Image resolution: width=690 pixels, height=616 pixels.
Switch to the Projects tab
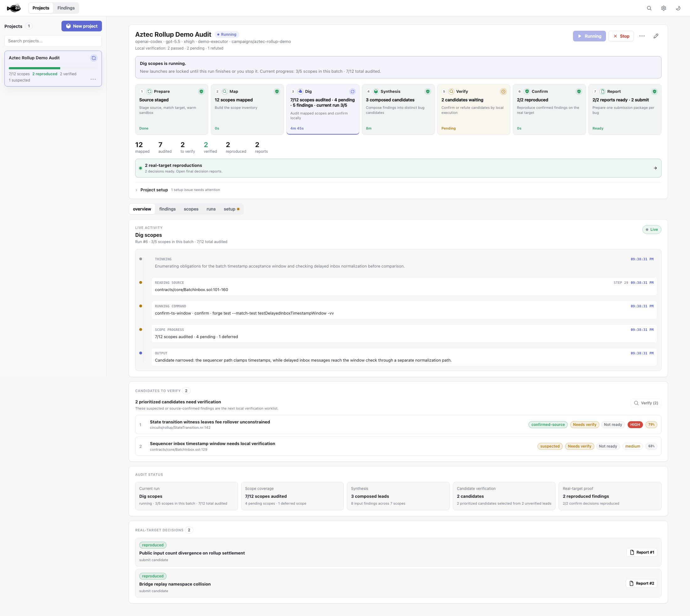pyautogui.click(x=41, y=8)
